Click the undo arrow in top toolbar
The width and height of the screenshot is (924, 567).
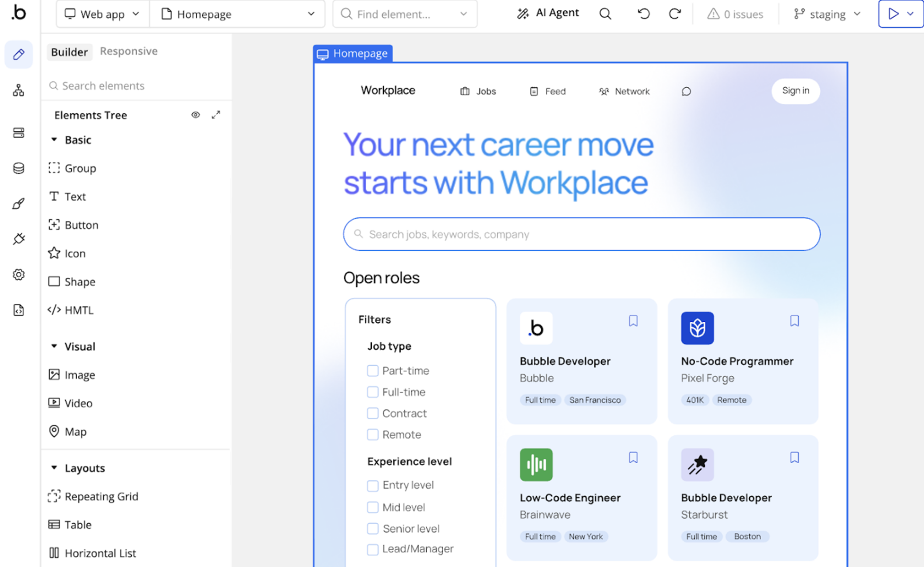coord(643,14)
